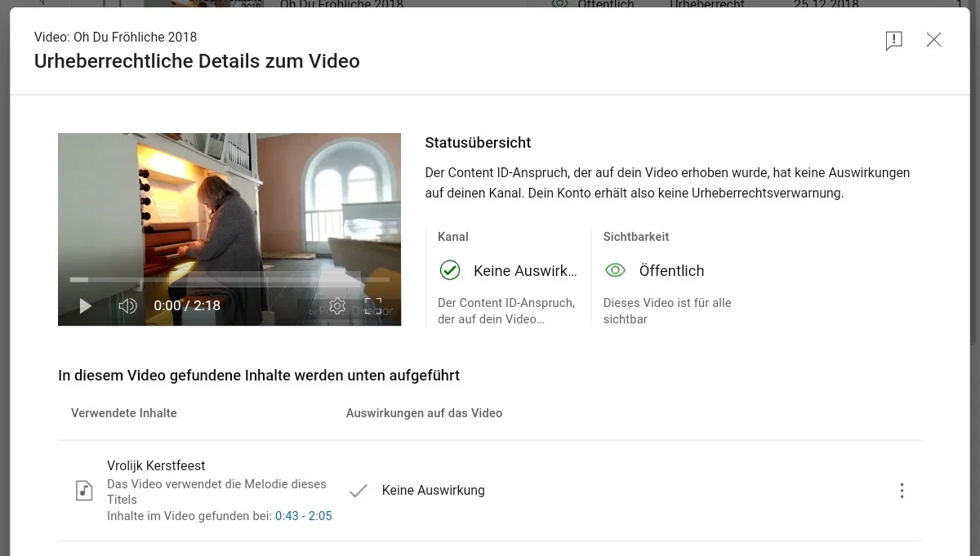Select the Vrolijk Kerstfeest title

[x=156, y=465]
